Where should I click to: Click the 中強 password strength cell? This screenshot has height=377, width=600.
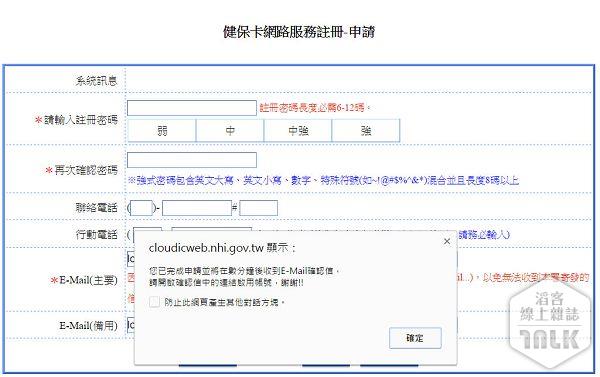click(298, 131)
